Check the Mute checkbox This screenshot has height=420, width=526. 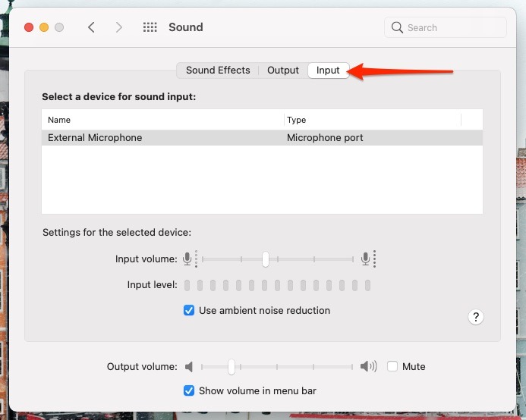click(x=392, y=366)
